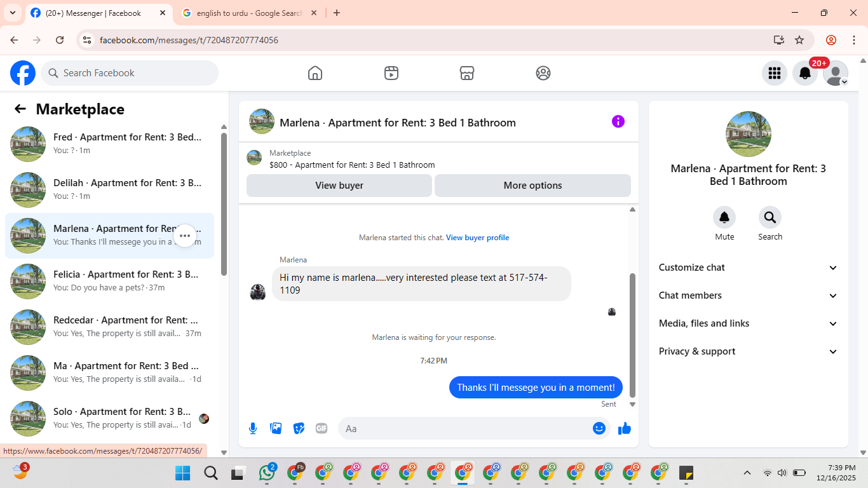Screen dimensions: 868x488
Task: Focus the Search Facebook field
Action: pyautogui.click(x=130, y=73)
